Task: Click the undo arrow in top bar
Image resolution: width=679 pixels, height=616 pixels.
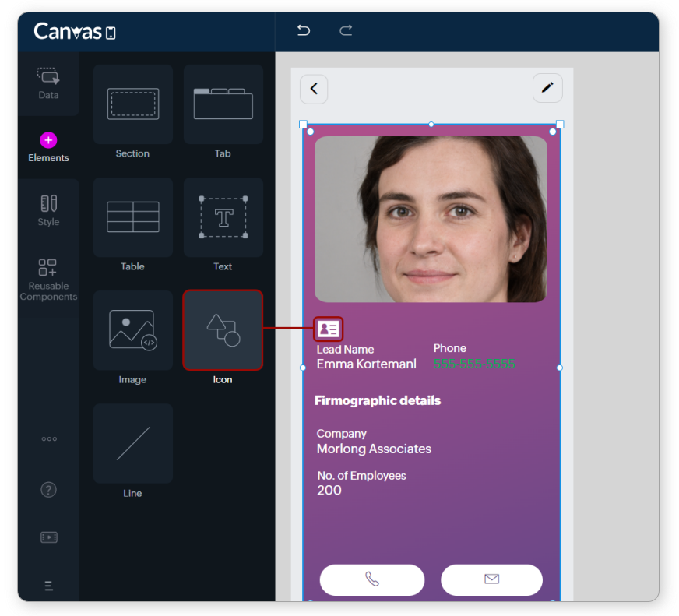Action: point(304,30)
